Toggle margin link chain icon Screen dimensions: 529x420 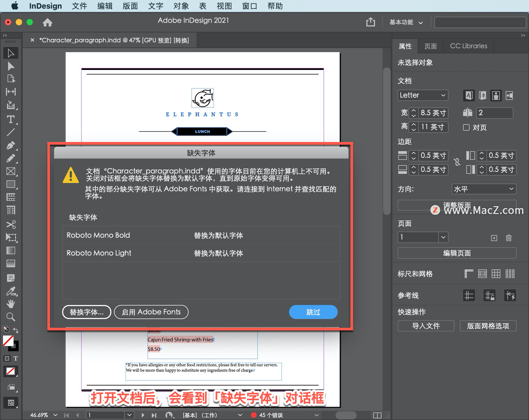click(x=457, y=162)
